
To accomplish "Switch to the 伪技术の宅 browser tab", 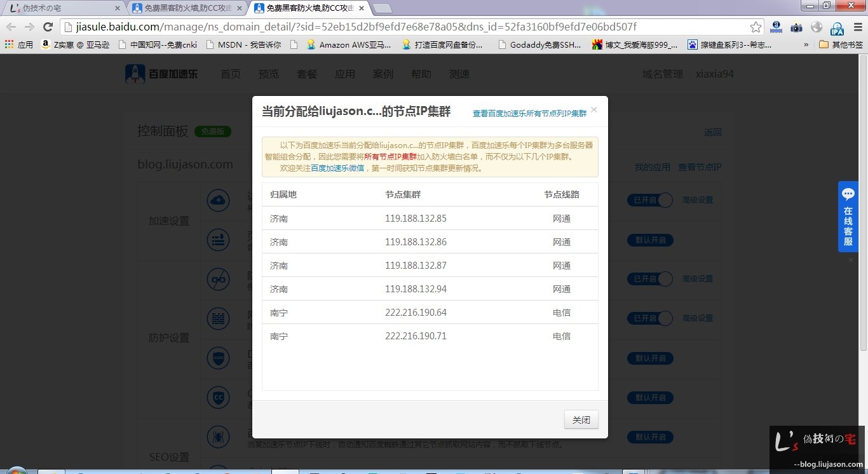I will click(62, 8).
